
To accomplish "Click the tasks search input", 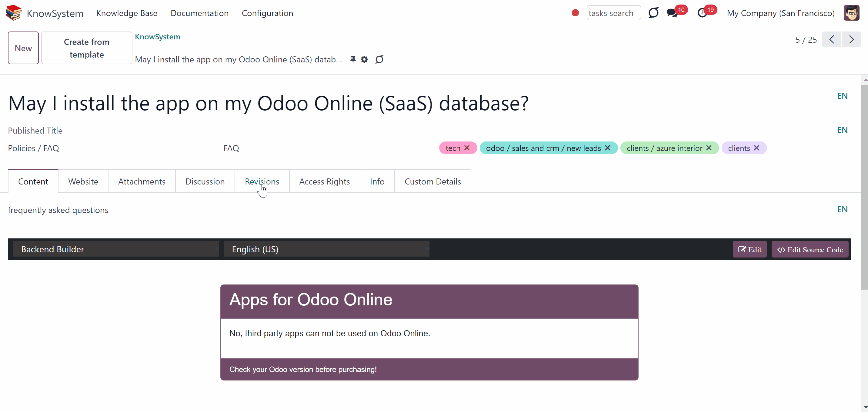I will tap(614, 13).
